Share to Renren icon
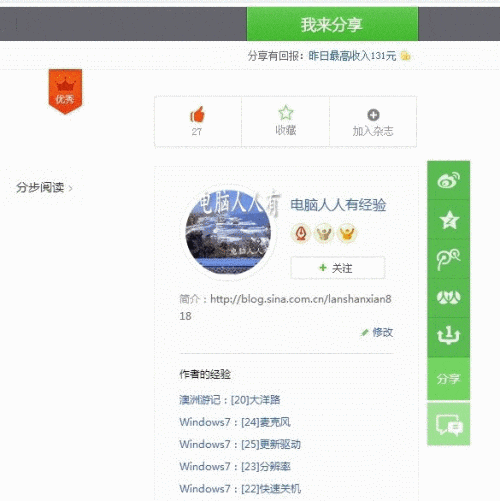The image size is (500, 501). point(448,298)
